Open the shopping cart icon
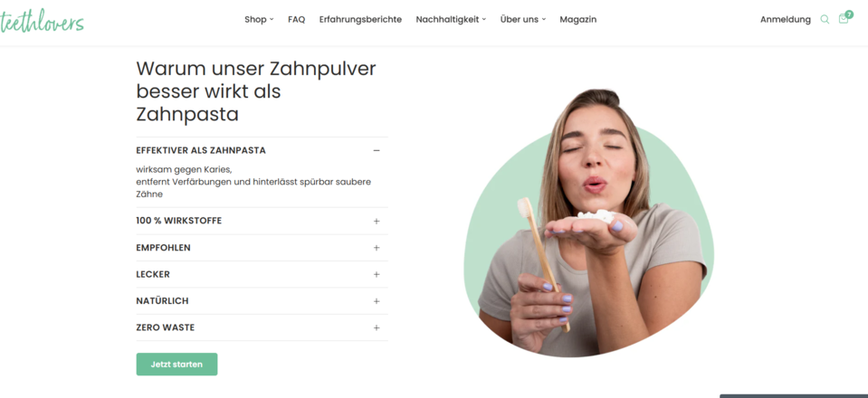This screenshot has width=868, height=398. pos(843,19)
